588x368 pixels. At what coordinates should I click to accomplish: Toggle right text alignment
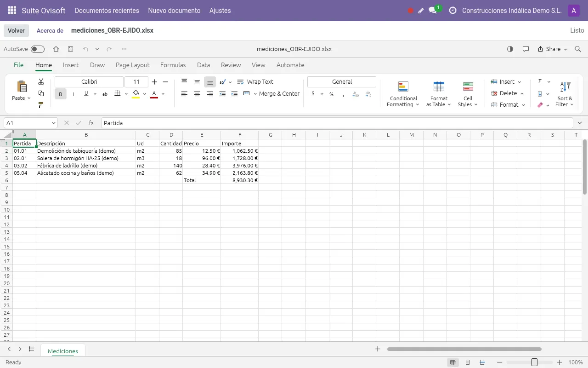click(x=210, y=94)
